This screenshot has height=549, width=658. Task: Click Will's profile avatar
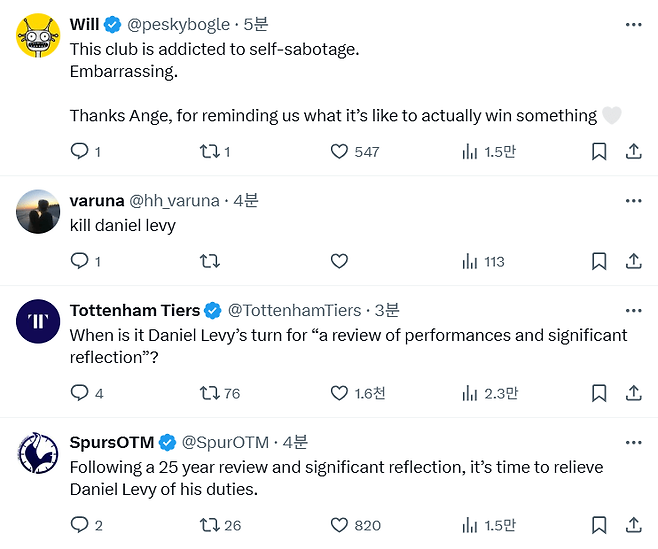[x=38, y=36]
